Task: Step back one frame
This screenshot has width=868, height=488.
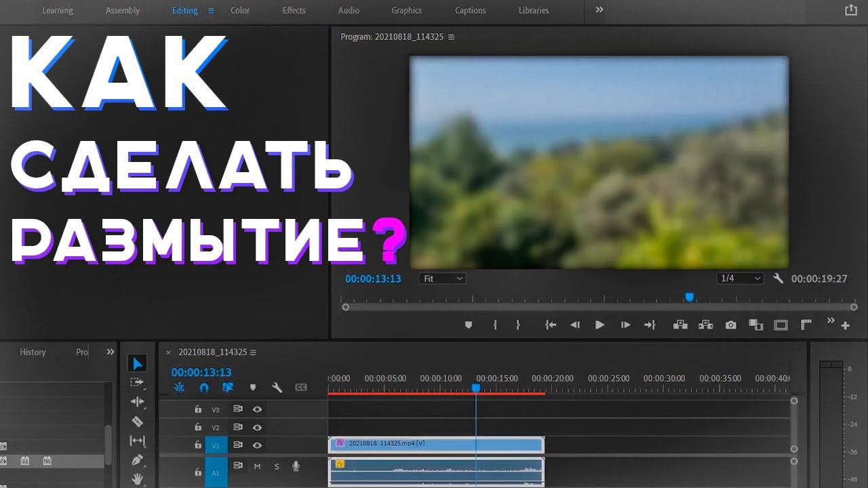Action: click(575, 325)
